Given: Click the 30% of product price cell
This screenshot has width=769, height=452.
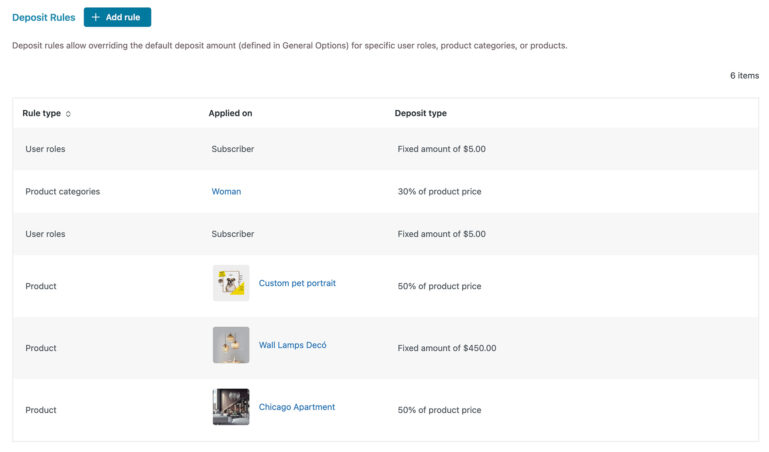Looking at the screenshot, I should click(x=439, y=192).
